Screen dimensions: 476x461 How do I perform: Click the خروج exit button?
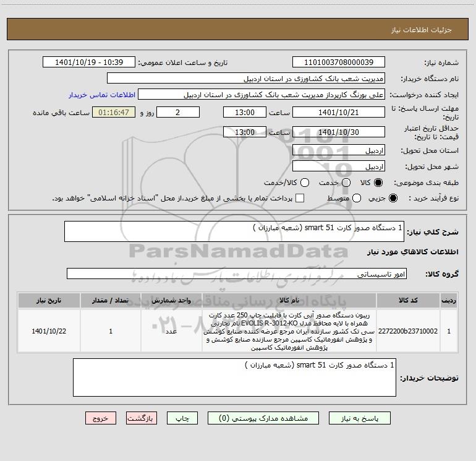(101, 418)
